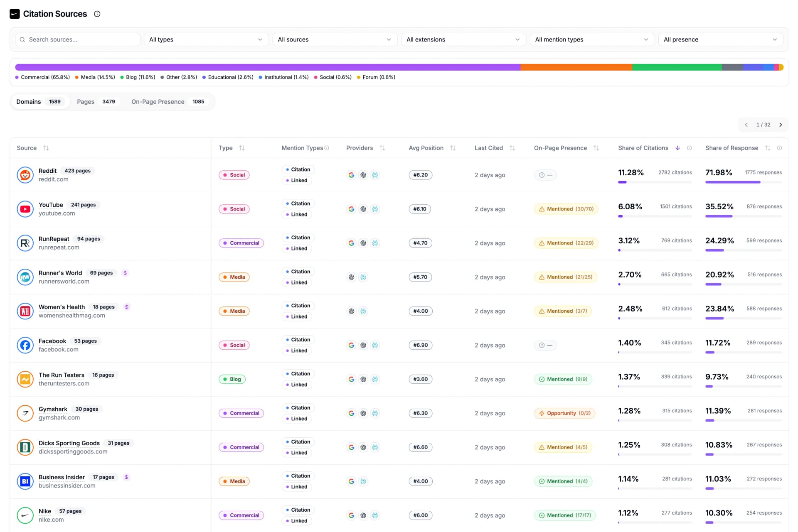Click the purple Commercial segment of distribution bar
The width and height of the screenshot is (798, 532).
point(268,67)
